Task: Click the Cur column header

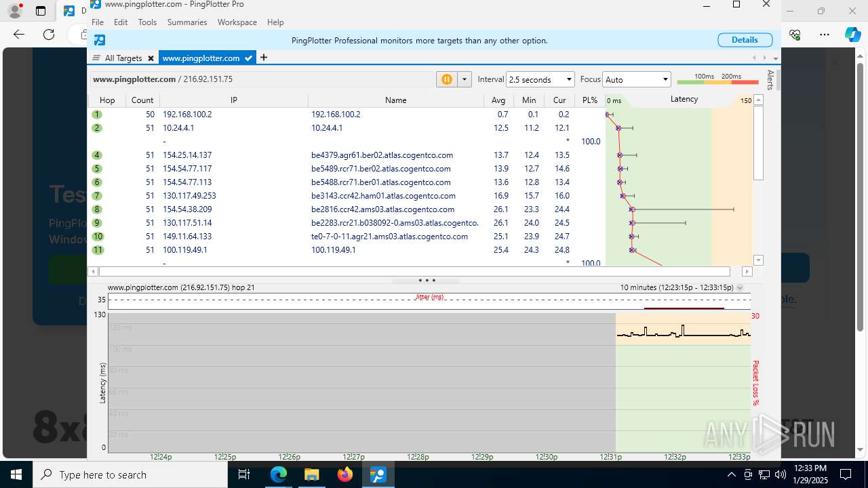Action: coord(559,100)
